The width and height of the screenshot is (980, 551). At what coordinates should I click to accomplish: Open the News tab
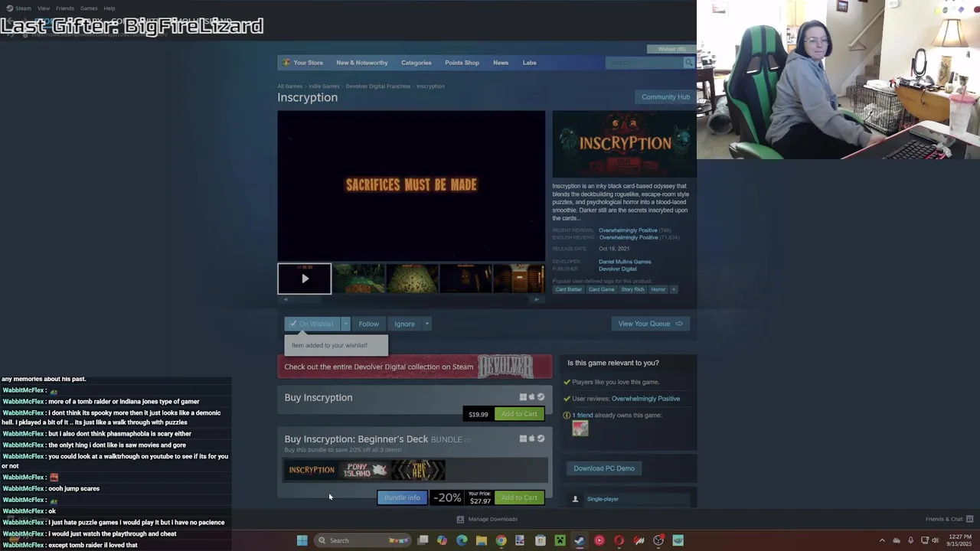pos(501,63)
